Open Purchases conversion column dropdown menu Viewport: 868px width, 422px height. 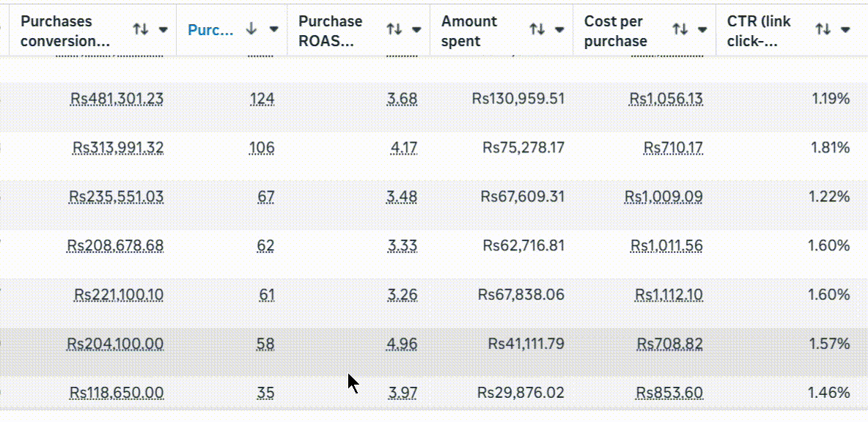pos(163,30)
